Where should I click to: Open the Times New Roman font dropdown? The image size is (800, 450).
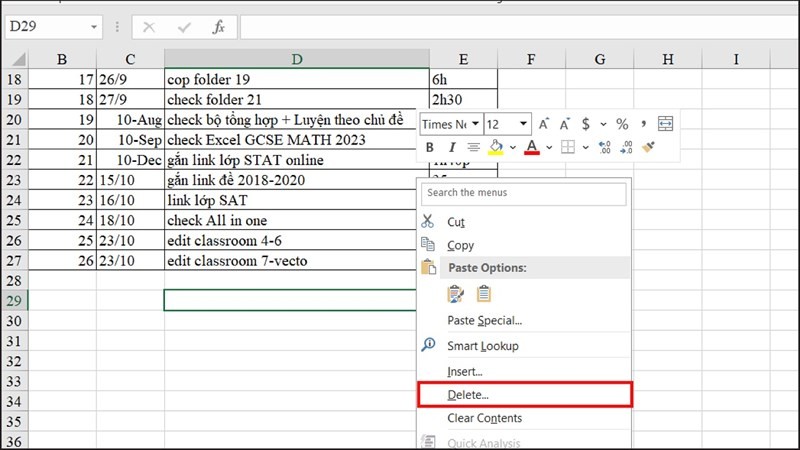[x=475, y=124]
